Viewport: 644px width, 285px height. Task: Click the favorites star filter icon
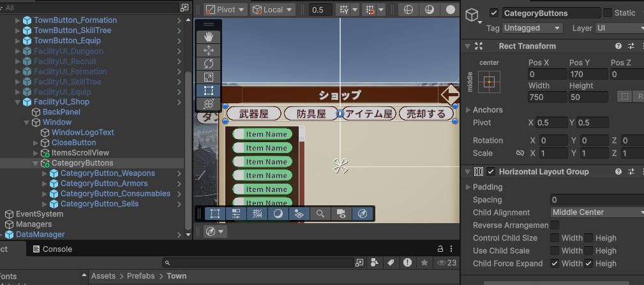click(424, 262)
